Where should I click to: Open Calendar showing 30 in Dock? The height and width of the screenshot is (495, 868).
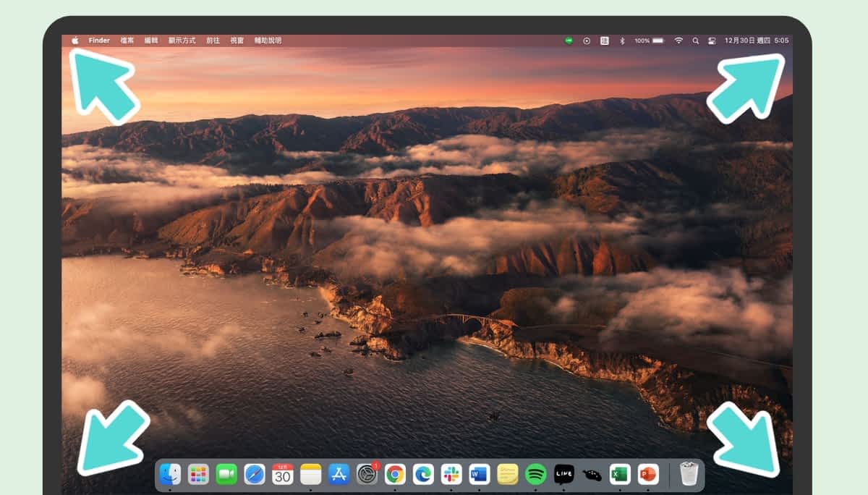[283, 474]
